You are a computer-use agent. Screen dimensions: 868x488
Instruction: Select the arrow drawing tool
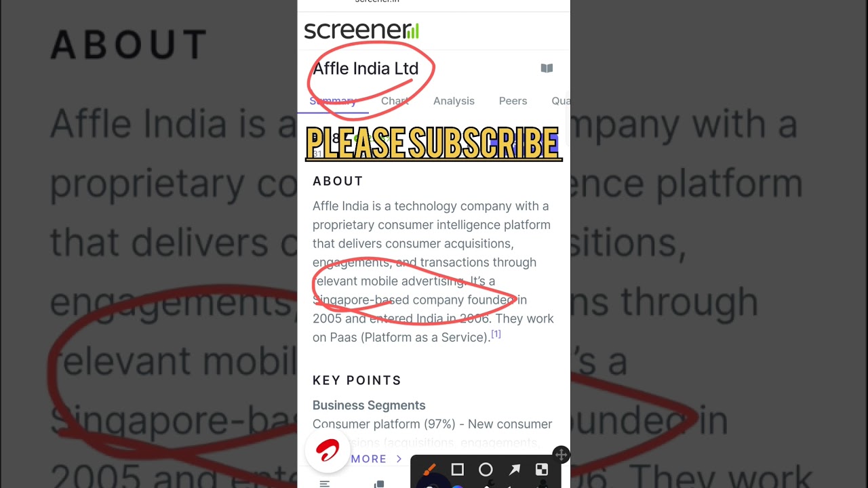515,470
